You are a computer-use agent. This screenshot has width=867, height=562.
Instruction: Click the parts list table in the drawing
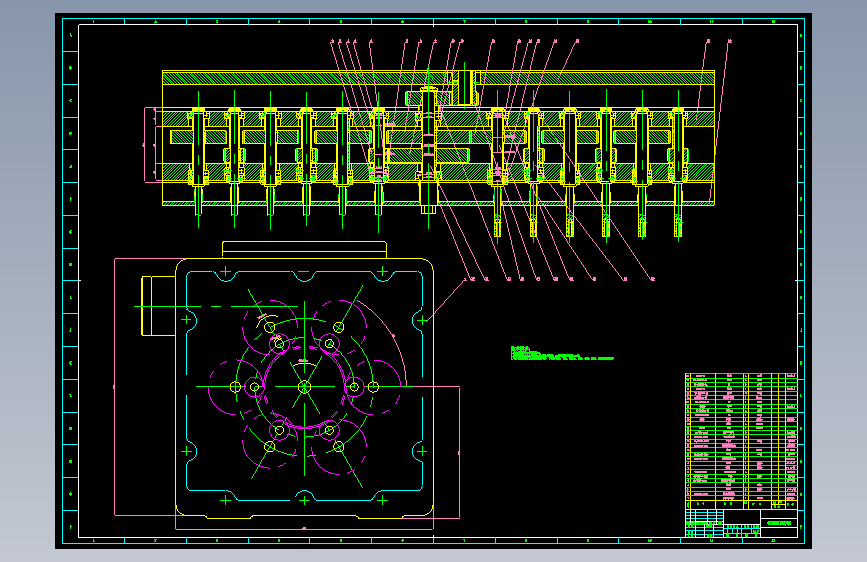click(x=741, y=441)
